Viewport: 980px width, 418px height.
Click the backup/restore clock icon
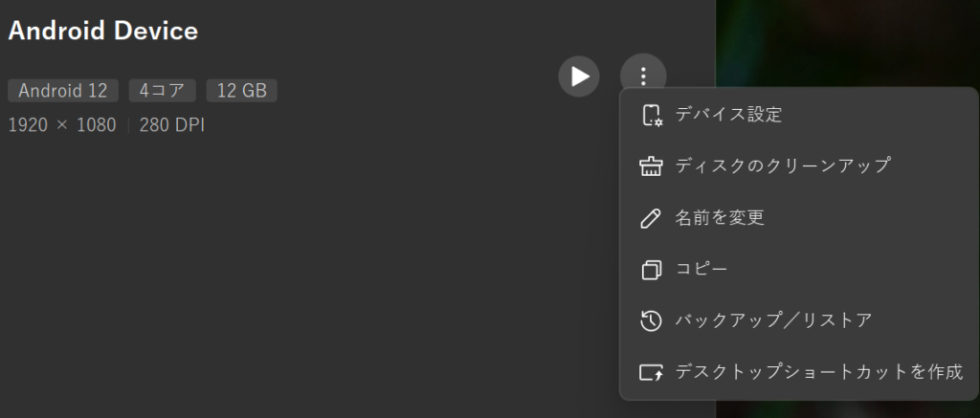click(x=651, y=320)
